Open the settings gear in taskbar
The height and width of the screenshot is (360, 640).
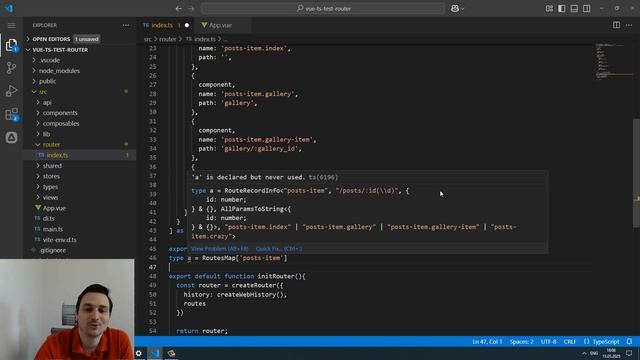[139, 353]
